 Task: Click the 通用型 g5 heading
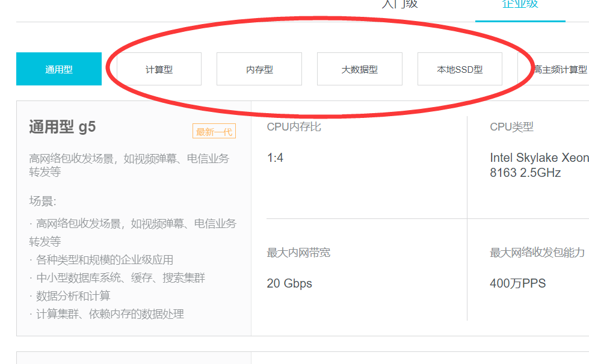63,127
